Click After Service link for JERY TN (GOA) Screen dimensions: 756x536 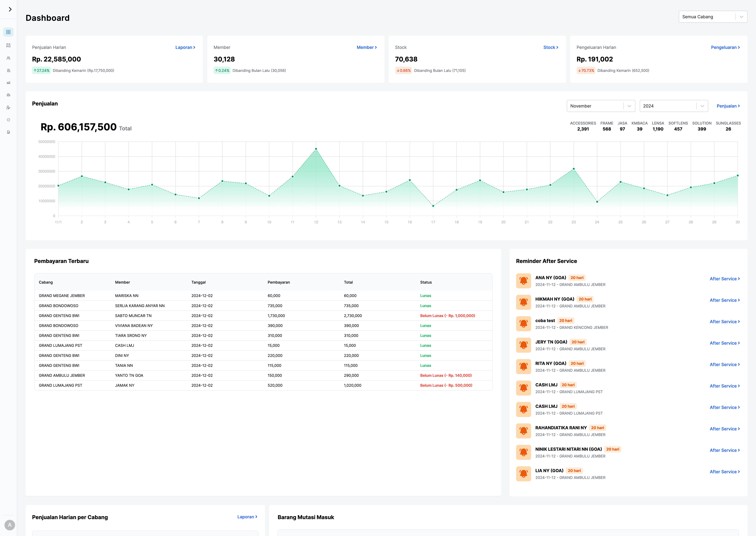point(725,343)
